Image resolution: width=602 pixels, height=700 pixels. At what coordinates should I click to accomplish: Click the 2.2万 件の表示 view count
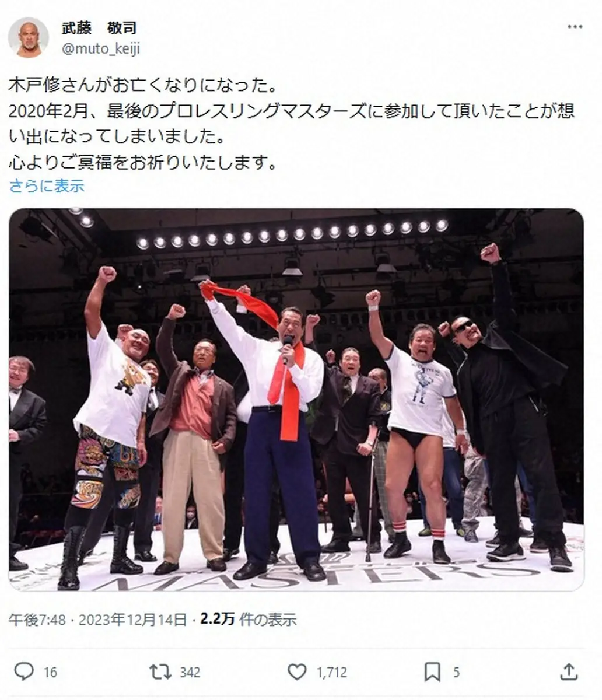click(248, 619)
